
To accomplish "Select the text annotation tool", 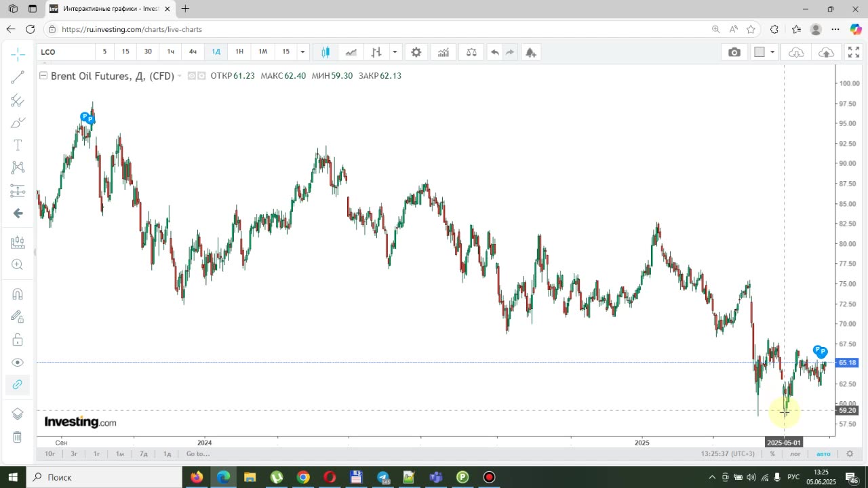I will [x=18, y=145].
